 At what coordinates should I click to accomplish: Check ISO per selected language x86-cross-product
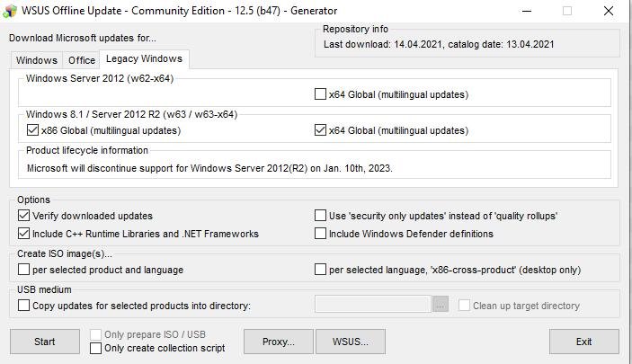[321, 270]
